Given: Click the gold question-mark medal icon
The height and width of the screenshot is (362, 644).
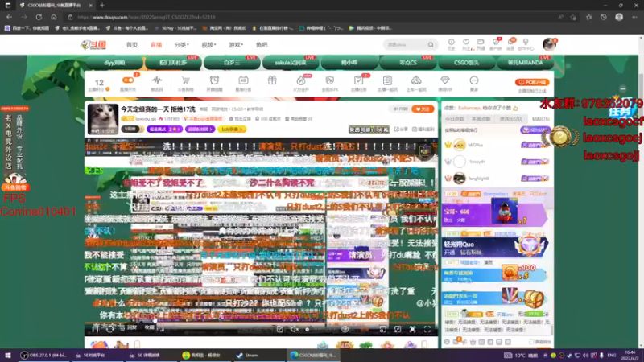Looking at the screenshot, I should click(560, 137).
